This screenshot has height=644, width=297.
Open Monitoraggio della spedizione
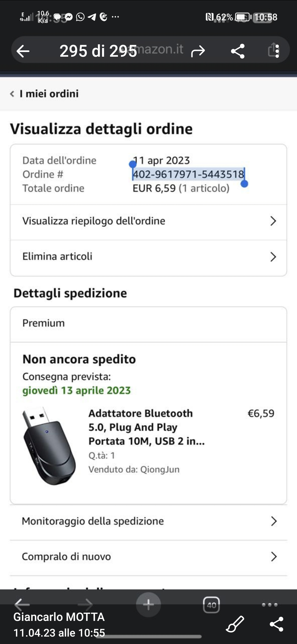[148, 521]
